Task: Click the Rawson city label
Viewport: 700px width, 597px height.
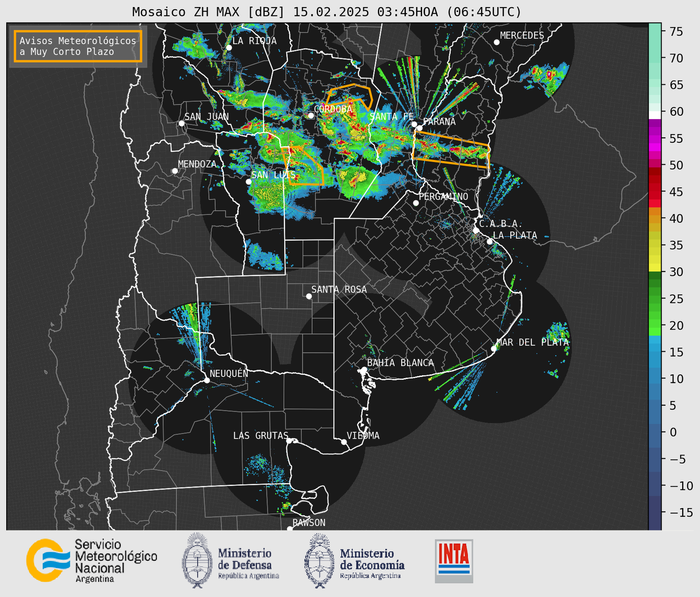Action: click(x=309, y=523)
